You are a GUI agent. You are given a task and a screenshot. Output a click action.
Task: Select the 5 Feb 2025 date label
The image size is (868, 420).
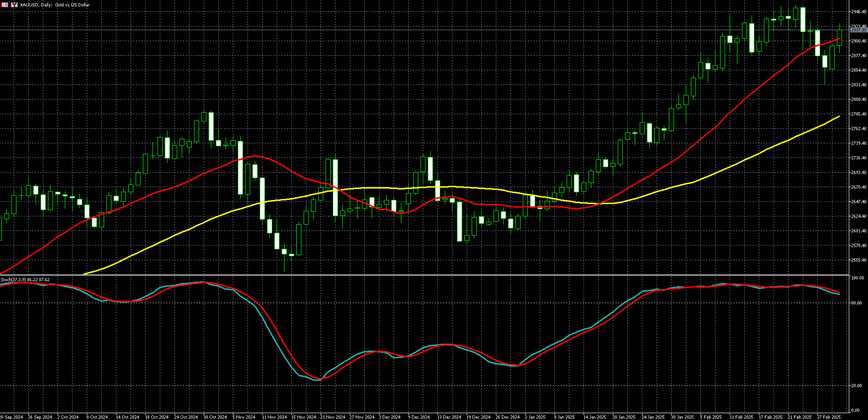click(711, 417)
